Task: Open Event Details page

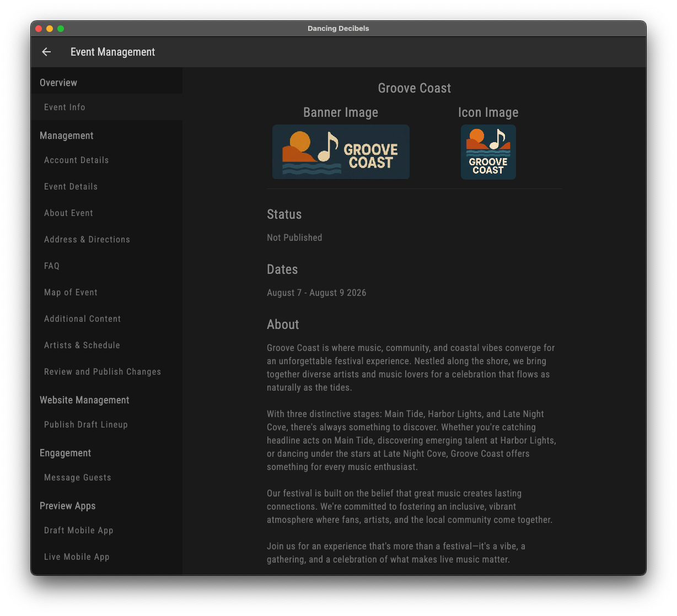Action: tap(71, 186)
